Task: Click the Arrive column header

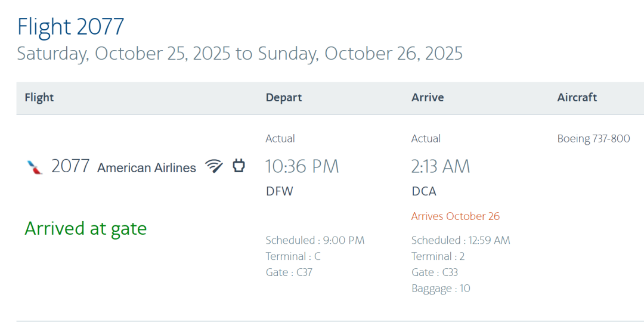Action: [x=428, y=98]
